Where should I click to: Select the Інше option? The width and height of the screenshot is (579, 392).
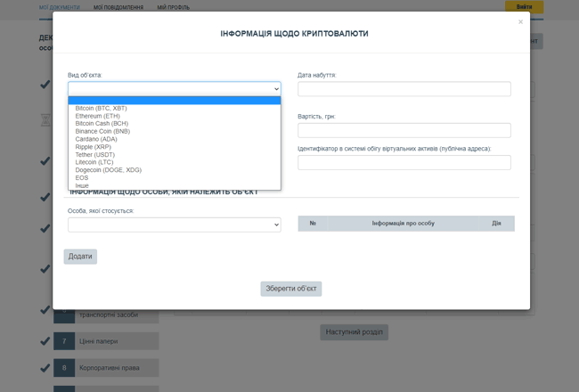coord(82,185)
